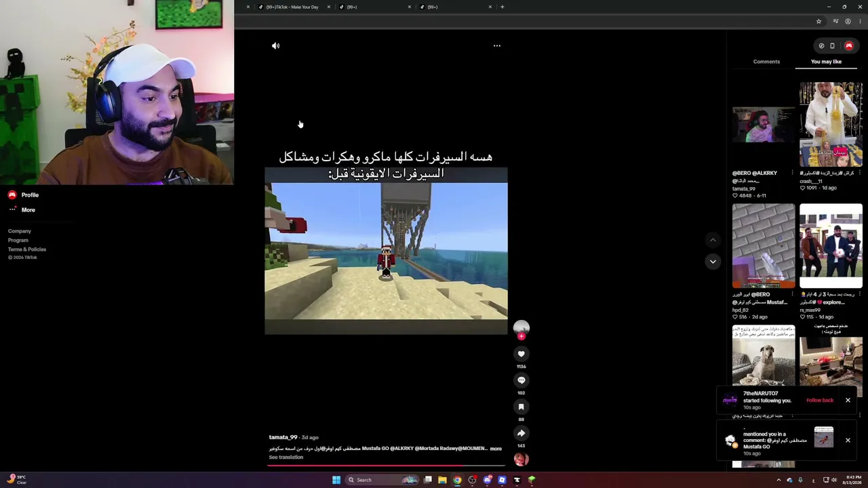Open the white dog recommended video
Image resolution: width=868 pixels, height=488 pixels.
click(x=764, y=356)
